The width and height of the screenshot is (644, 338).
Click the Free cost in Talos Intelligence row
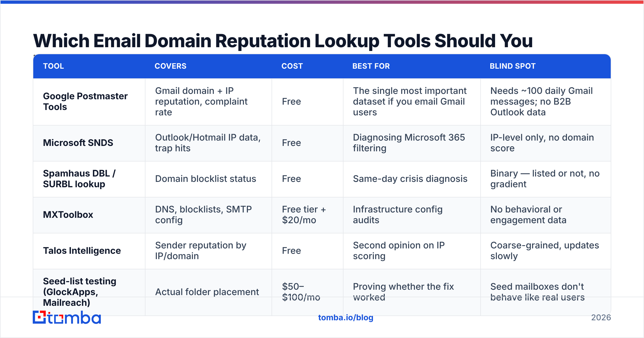(x=308, y=251)
